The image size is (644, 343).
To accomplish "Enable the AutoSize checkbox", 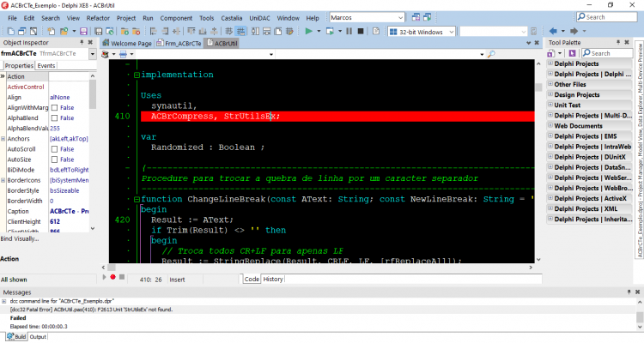I will [x=54, y=159].
